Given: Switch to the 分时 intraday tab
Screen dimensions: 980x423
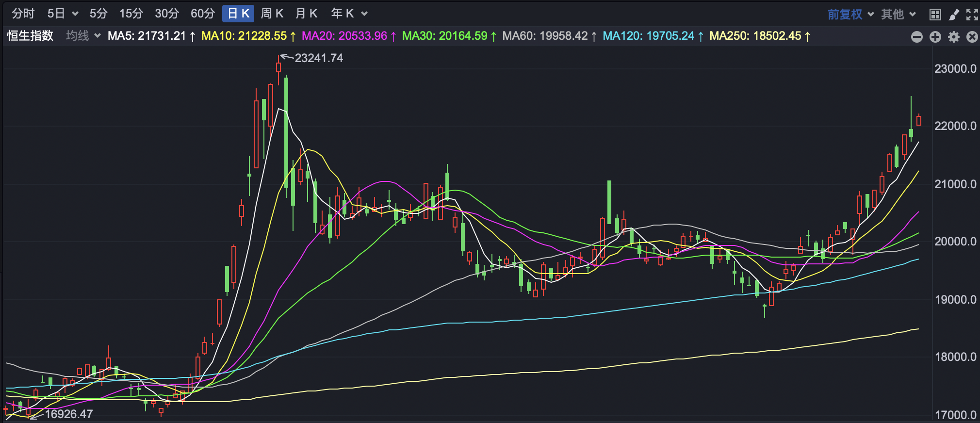Looking at the screenshot, I should pos(23,14).
